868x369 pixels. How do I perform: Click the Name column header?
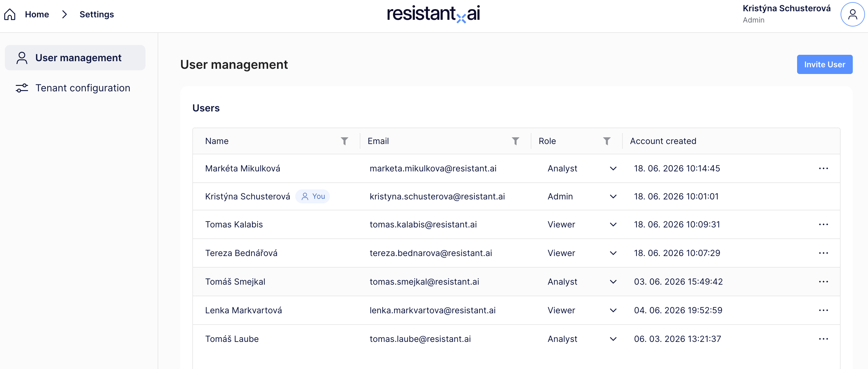point(217,141)
